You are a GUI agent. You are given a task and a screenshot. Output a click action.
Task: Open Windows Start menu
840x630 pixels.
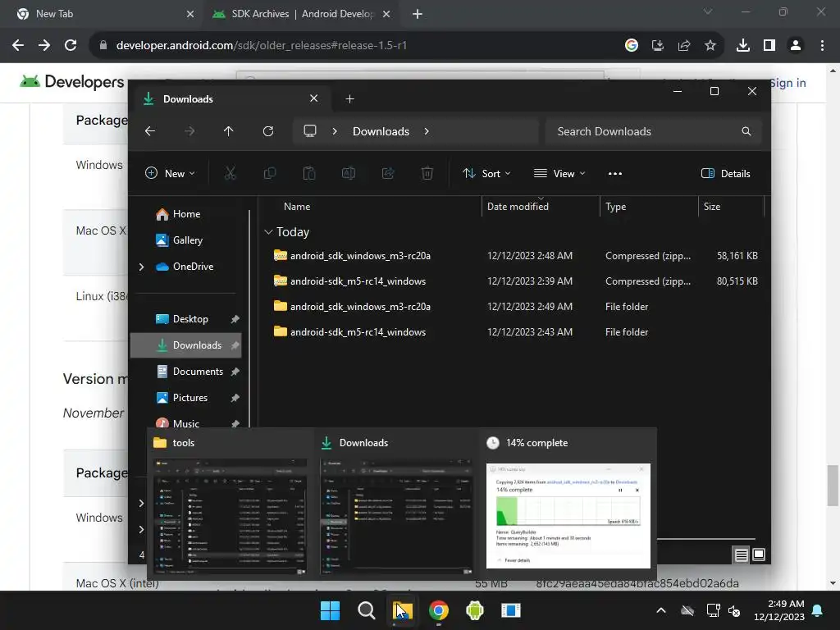[330, 610]
